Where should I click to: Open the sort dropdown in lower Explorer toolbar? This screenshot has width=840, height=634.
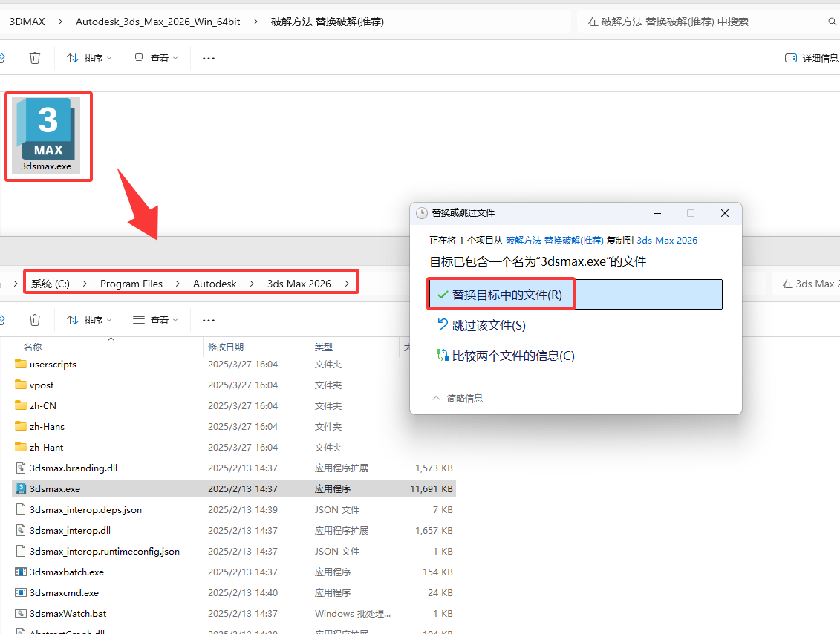(89, 320)
